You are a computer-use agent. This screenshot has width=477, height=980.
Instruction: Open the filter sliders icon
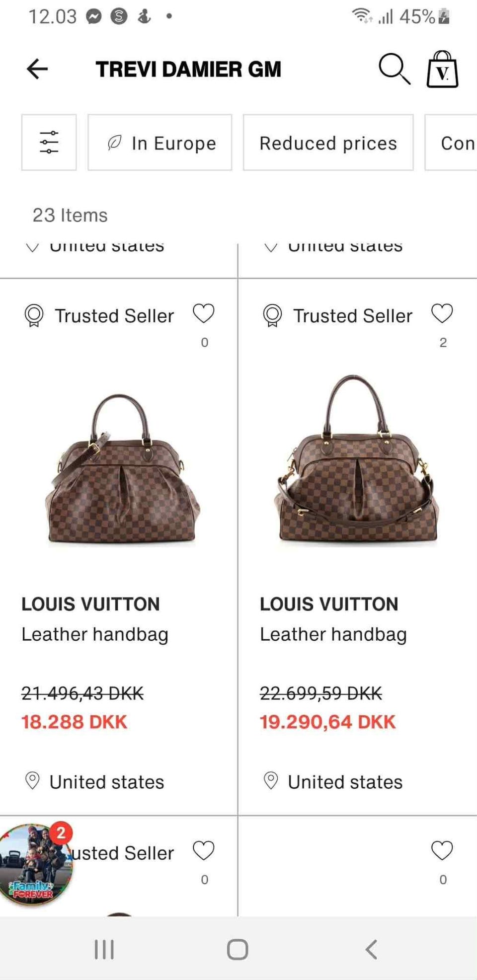pyautogui.click(x=49, y=143)
